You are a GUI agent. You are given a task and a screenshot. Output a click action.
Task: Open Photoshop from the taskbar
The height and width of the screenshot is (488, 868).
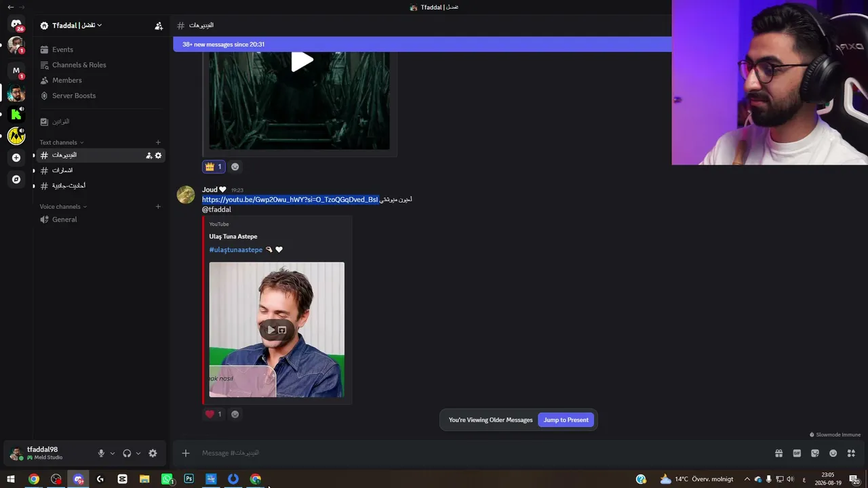[189, 479]
